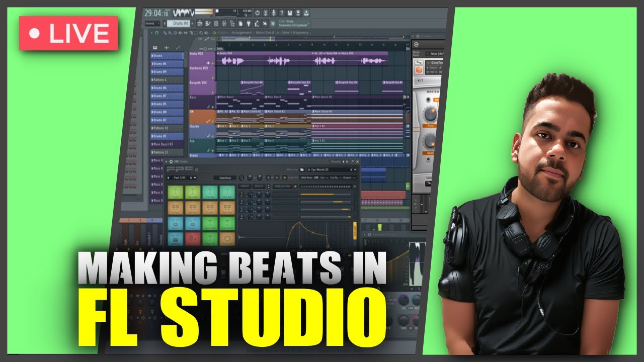Click the SPREAD EVEN button in FPC
This screenshot has width=644, height=362.
282,186
